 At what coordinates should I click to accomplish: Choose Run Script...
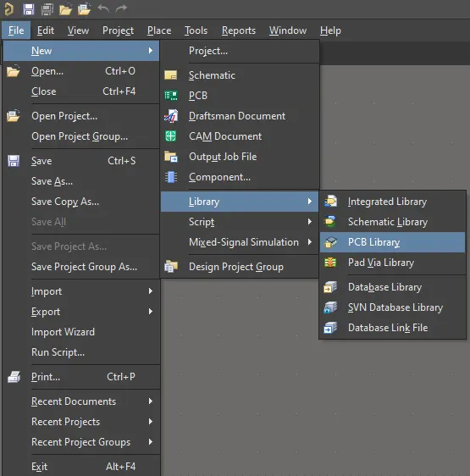[81, 352]
